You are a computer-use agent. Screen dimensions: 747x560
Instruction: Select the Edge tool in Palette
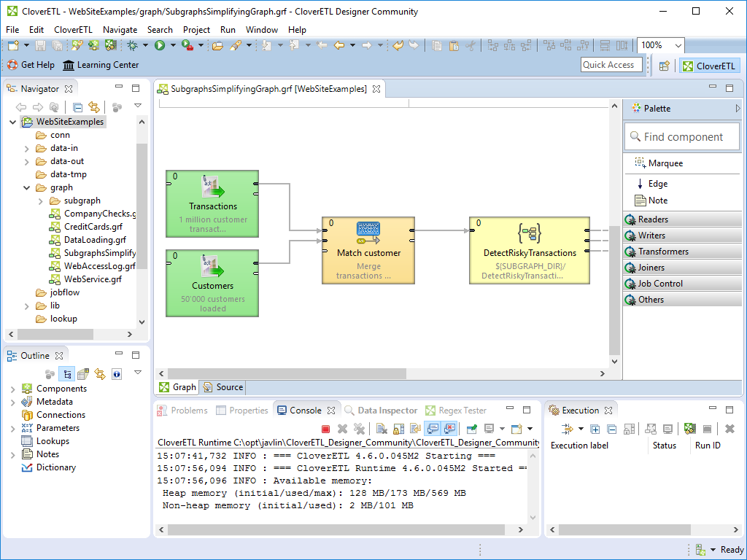pos(657,184)
